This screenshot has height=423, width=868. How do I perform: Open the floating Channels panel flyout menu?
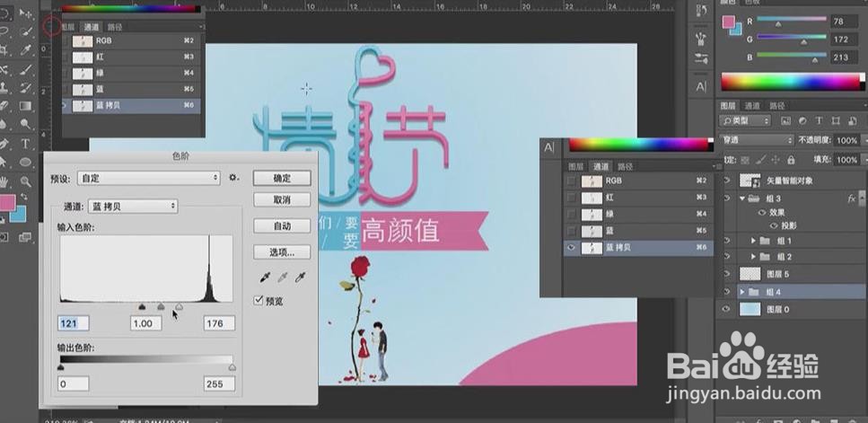point(717,166)
